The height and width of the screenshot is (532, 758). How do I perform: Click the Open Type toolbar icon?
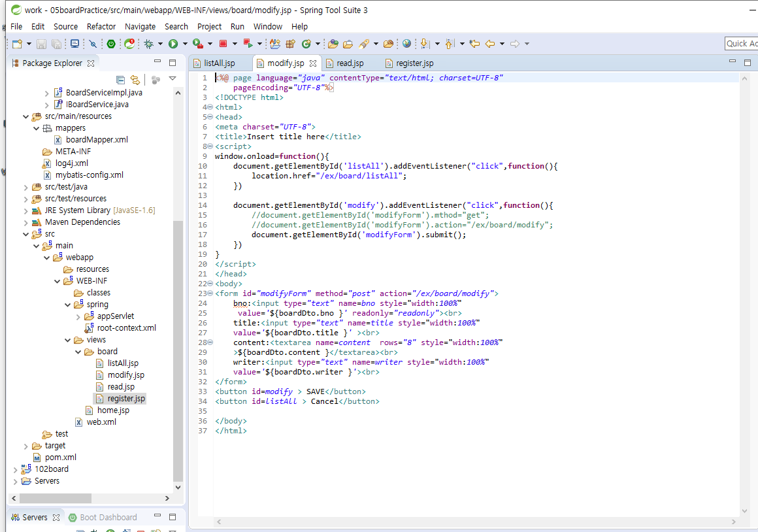tap(275, 44)
